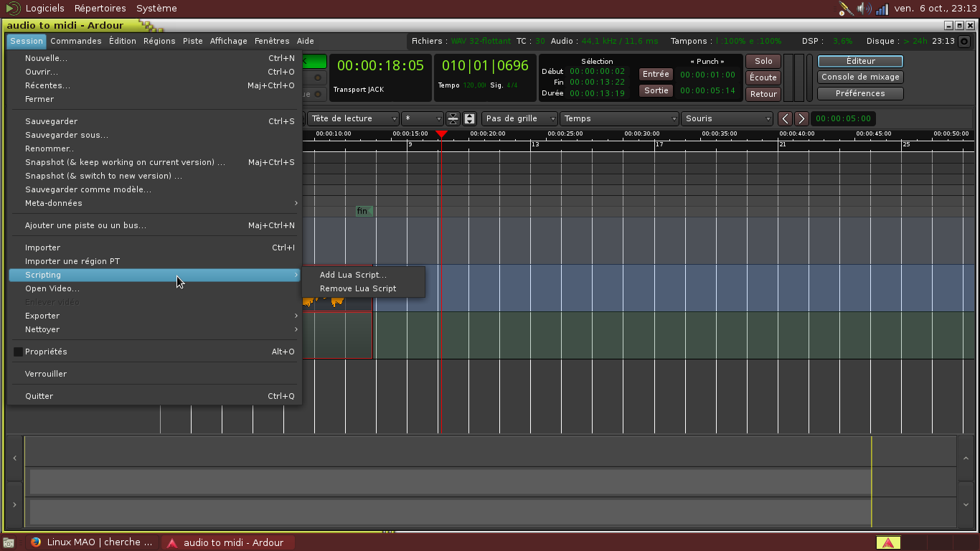Click the Préférences button

860,93
